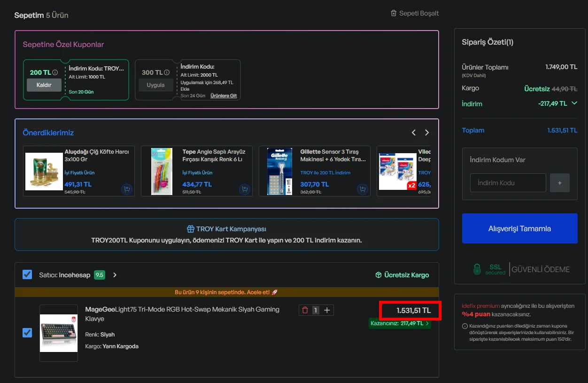
Task: Click the SSL secured padlock icon
Action: click(477, 269)
